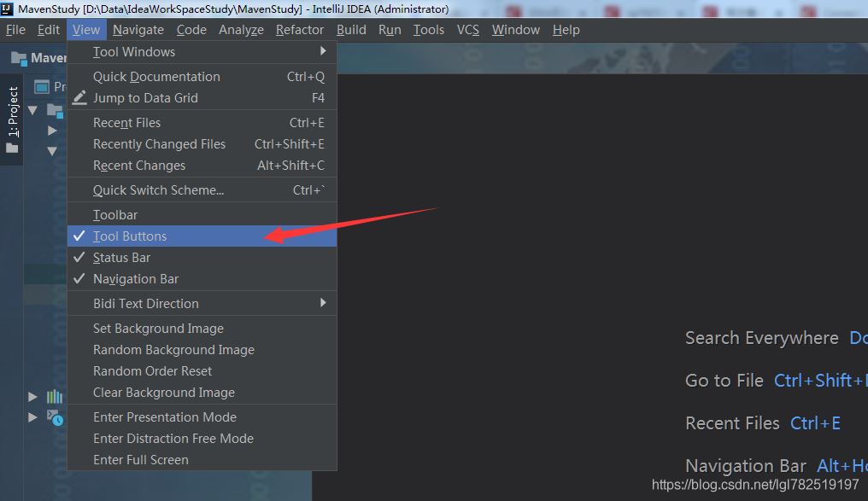The width and height of the screenshot is (868, 501).
Task: Select Enter Distraction Free Mode item
Action: (202, 439)
